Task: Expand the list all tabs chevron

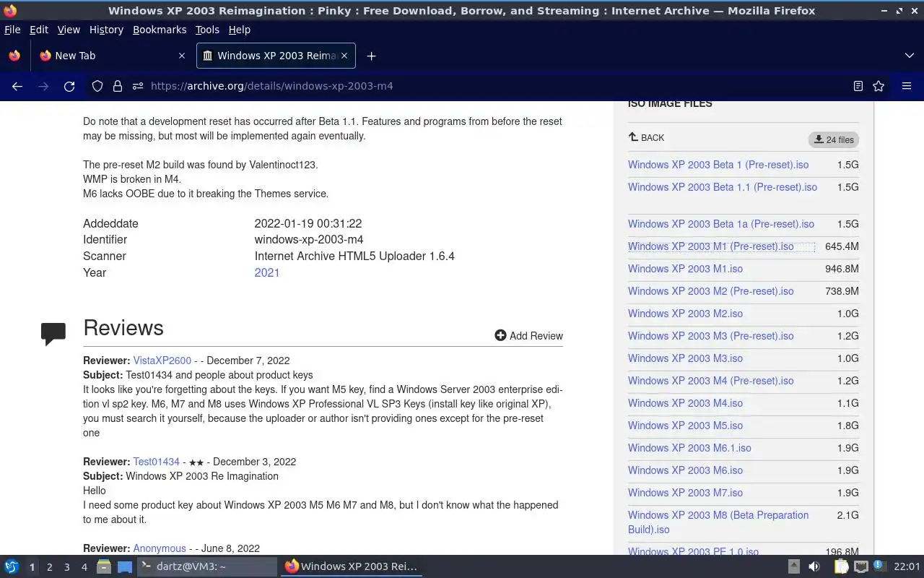Action: coord(910,56)
